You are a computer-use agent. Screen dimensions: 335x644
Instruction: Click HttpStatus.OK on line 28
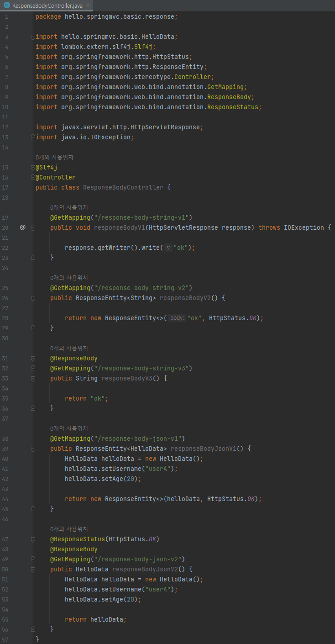coord(232,318)
